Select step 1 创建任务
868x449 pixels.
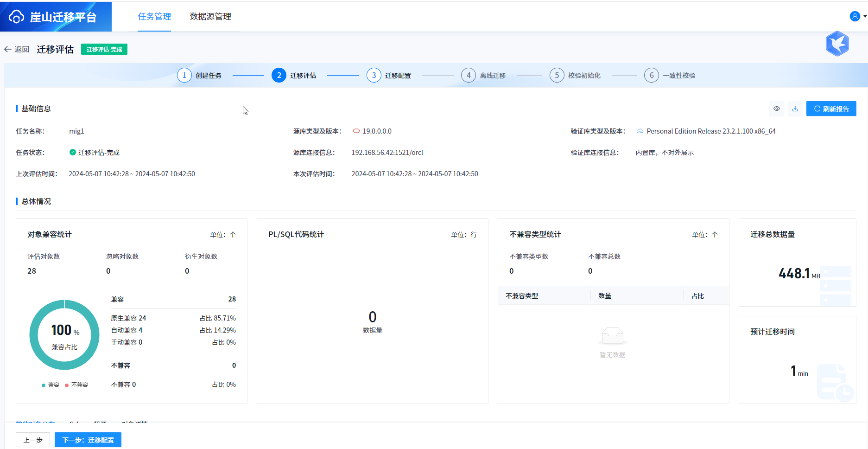coord(199,75)
